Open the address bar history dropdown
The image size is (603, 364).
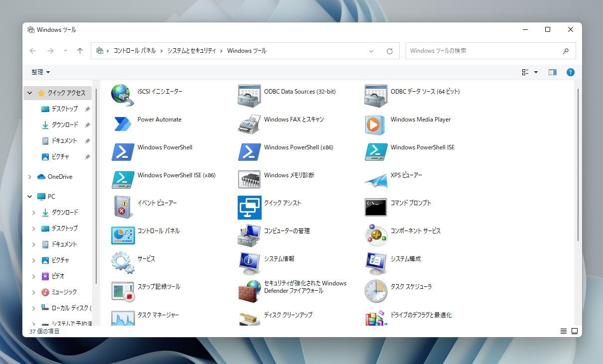pos(371,51)
